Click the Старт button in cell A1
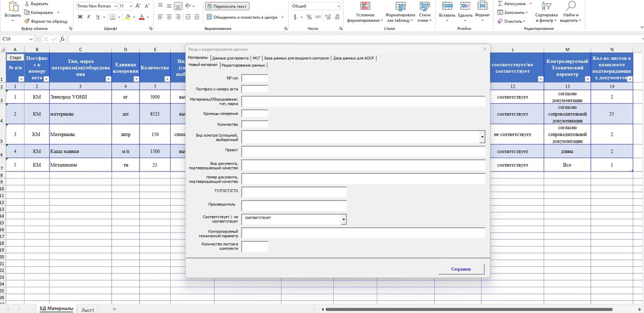The image size is (644, 313). coord(16,57)
